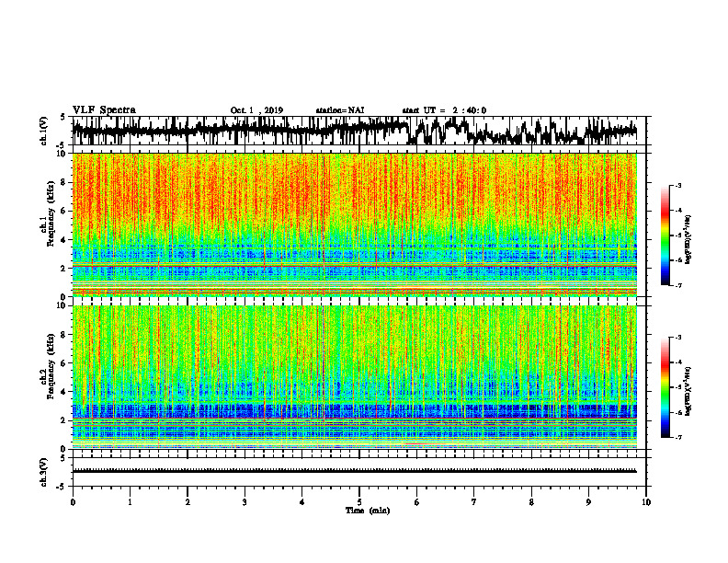
Task: Click the 'VLF Spectra' plot title
Action: (104, 110)
